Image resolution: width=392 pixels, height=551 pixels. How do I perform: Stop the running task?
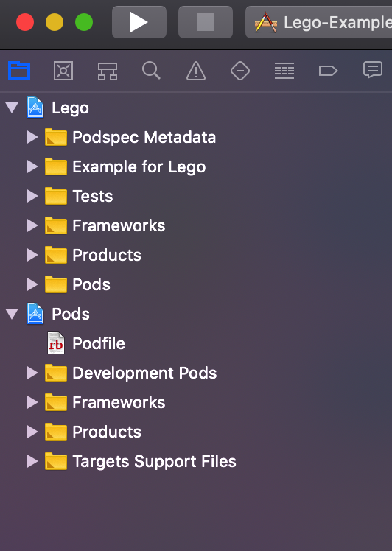tap(206, 22)
